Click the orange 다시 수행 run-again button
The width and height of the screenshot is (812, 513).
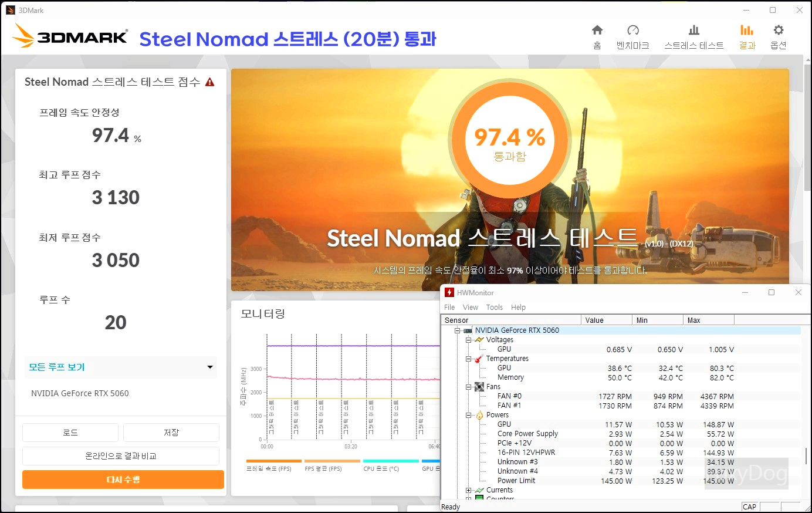pyautogui.click(x=123, y=480)
